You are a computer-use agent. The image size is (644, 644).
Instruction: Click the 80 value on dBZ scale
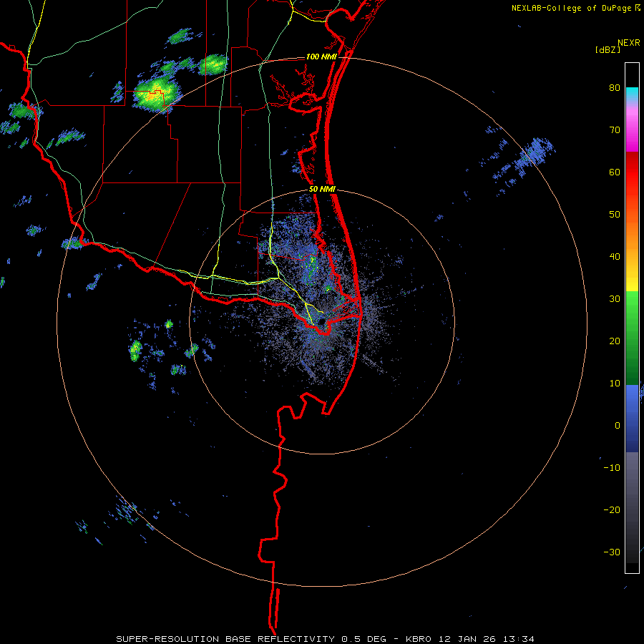point(615,88)
